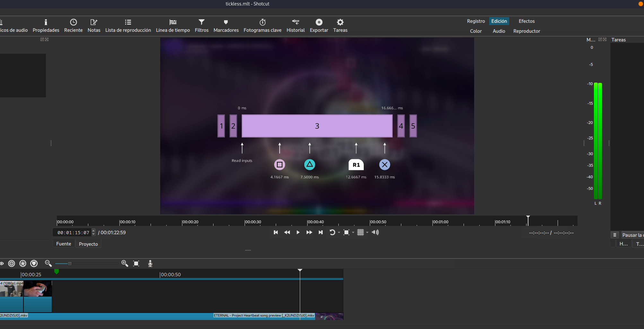The image size is (644, 329).
Task: Switch to the Audio layout
Action: [x=499, y=31]
